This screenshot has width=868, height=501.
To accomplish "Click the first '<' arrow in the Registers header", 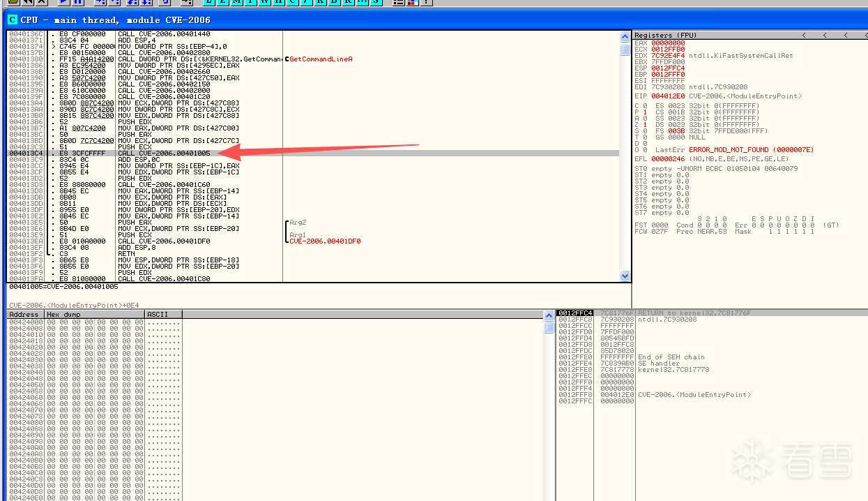I will point(803,35).
